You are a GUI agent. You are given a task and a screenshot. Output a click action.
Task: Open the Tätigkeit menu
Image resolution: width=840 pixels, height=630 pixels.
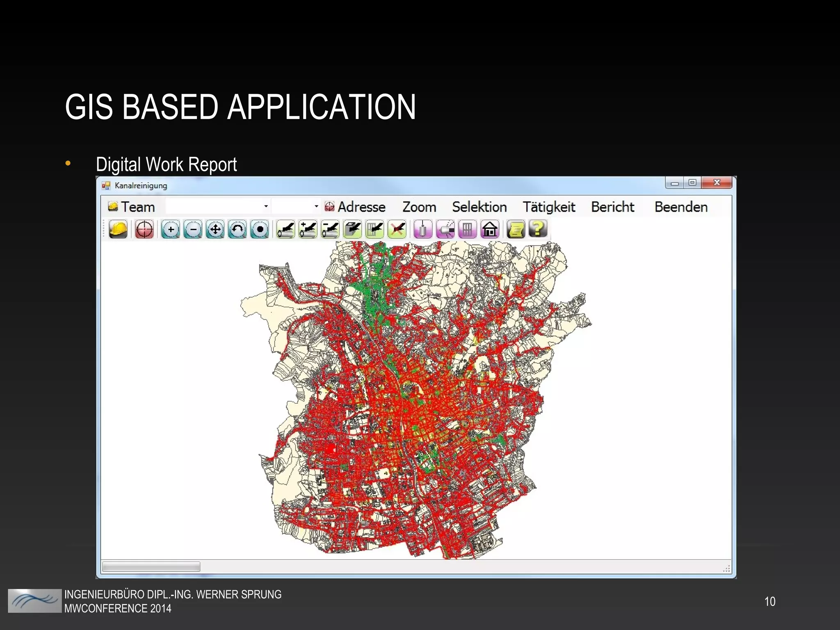tap(549, 207)
